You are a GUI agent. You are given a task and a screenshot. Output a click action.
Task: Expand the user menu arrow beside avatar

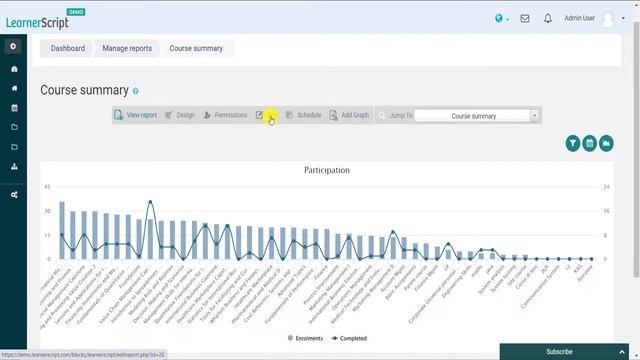(623, 18)
